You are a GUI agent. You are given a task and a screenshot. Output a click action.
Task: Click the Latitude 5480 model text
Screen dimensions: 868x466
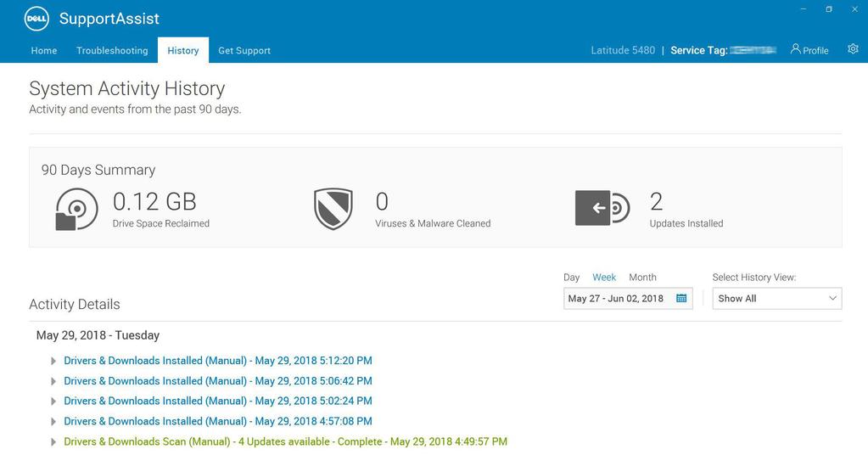pos(623,50)
